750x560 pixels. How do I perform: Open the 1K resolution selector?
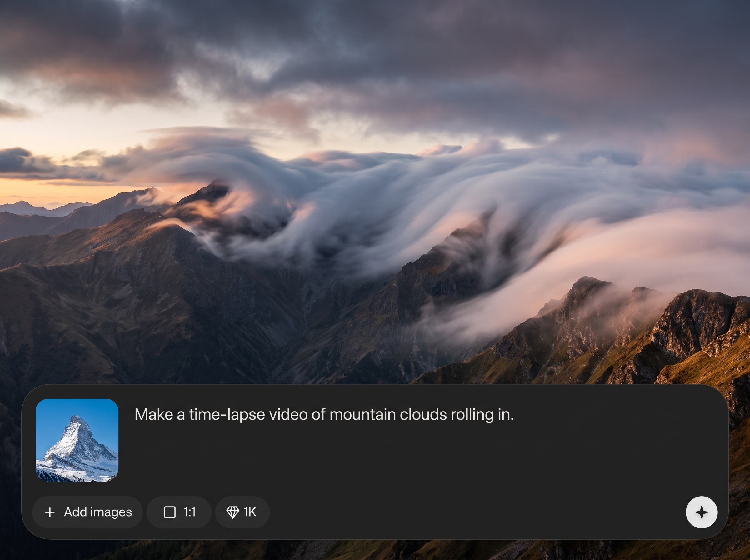coord(242,512)
